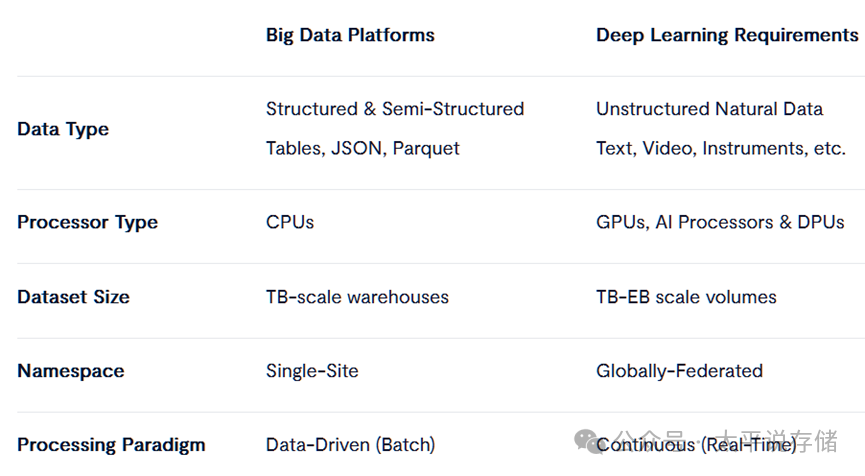Click the "TB-scale warehouses" cell
The image size is (865, 476).
point(357,297)
